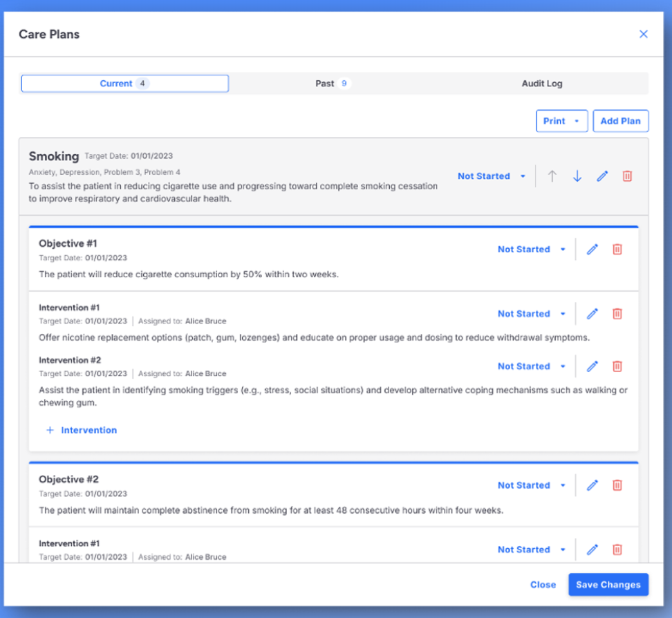672x618 pixels.
Task: Click the Save Changes button
Action: tap(608, 585)
